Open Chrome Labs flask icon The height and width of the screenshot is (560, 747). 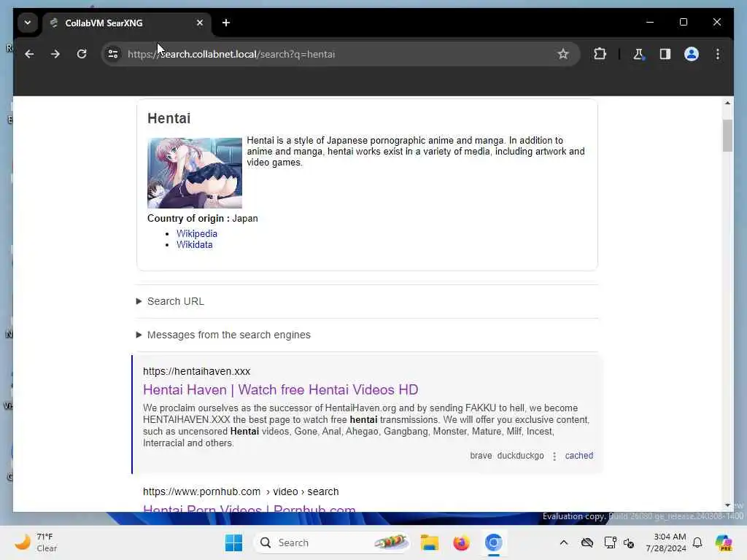tap(638, 54)
